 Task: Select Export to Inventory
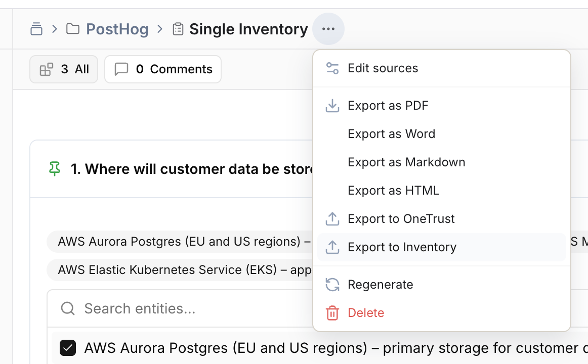[442, 247]
